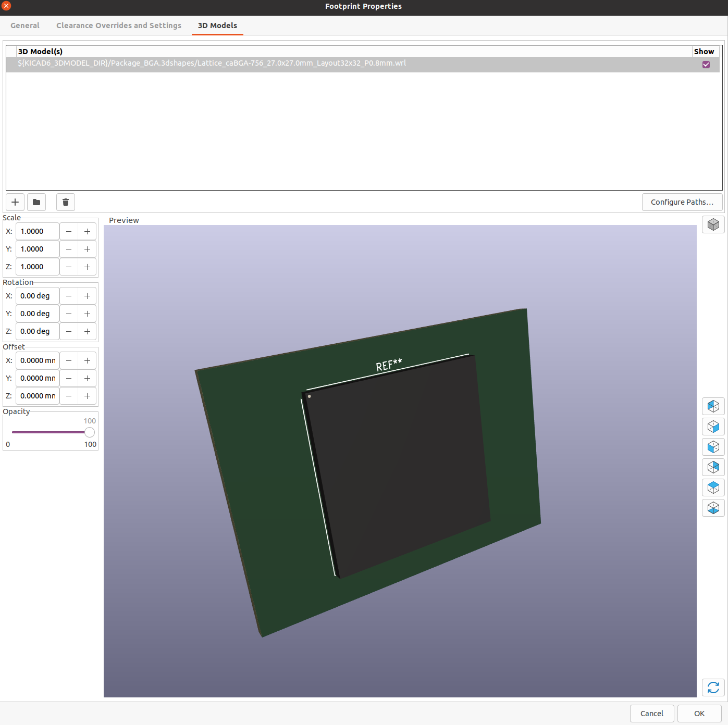
Task: Decrease Rotation Z with the minus button
Action: 69,331
